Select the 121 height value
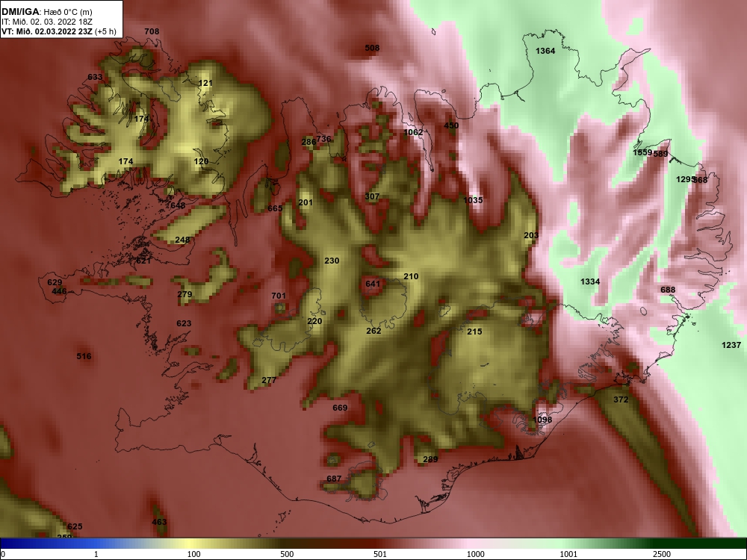 pos(205,83)
